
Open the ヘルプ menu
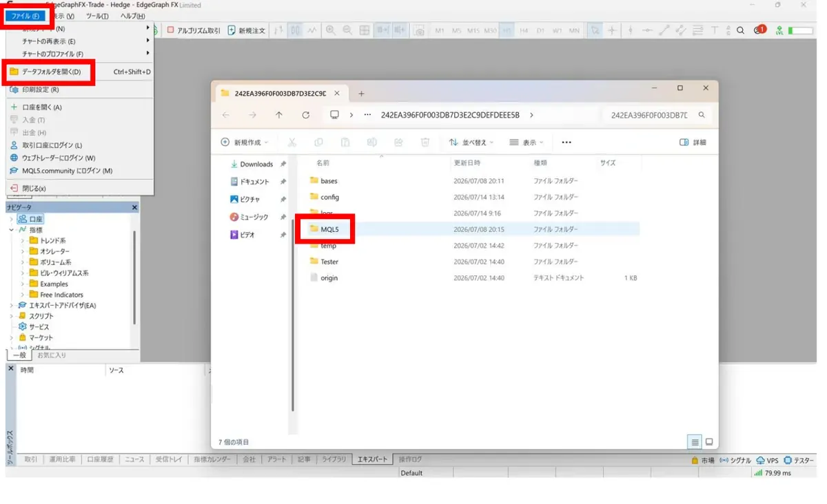pos(133,16)
